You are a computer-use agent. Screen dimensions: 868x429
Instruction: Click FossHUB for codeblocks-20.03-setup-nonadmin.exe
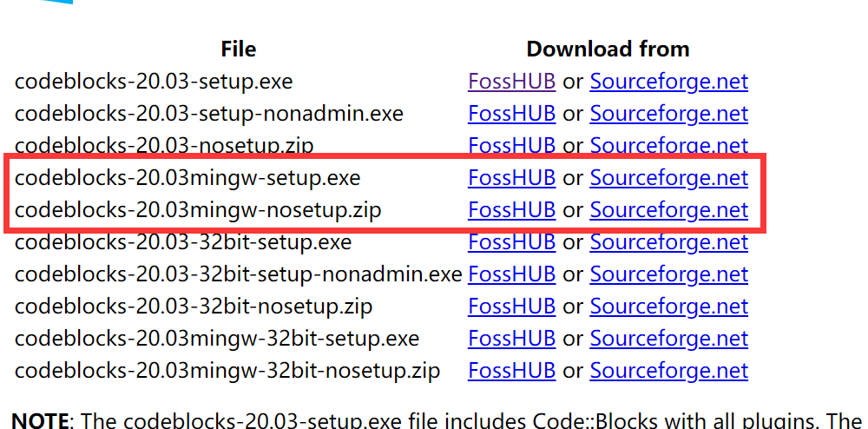point(511,114)
